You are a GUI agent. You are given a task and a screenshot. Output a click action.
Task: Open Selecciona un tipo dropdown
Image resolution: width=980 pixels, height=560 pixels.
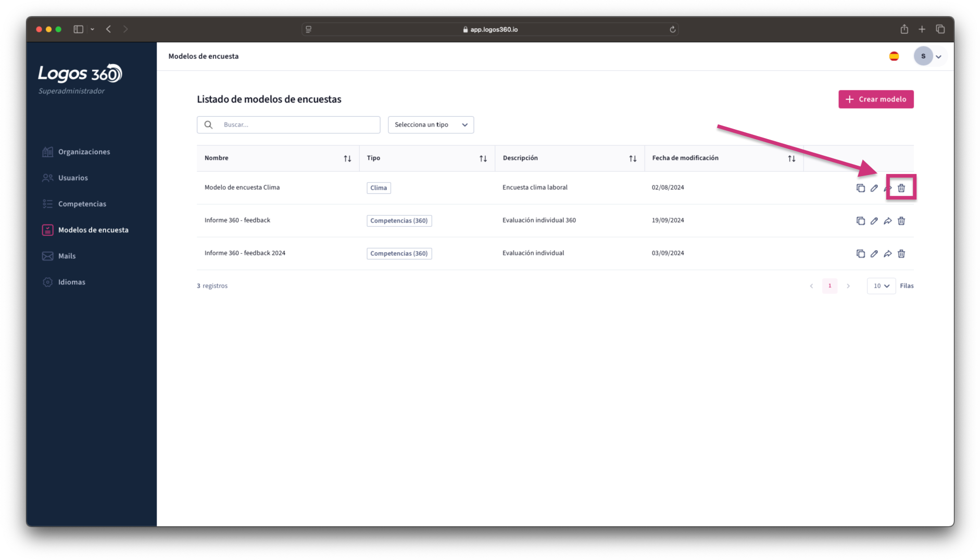click(x=431, y=125)
